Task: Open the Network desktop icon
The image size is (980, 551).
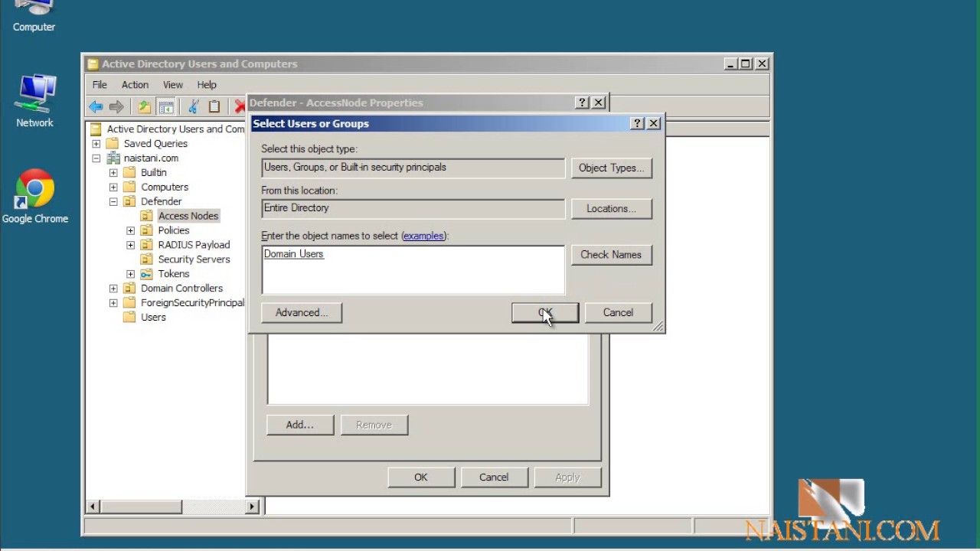Action: (34, 102)
